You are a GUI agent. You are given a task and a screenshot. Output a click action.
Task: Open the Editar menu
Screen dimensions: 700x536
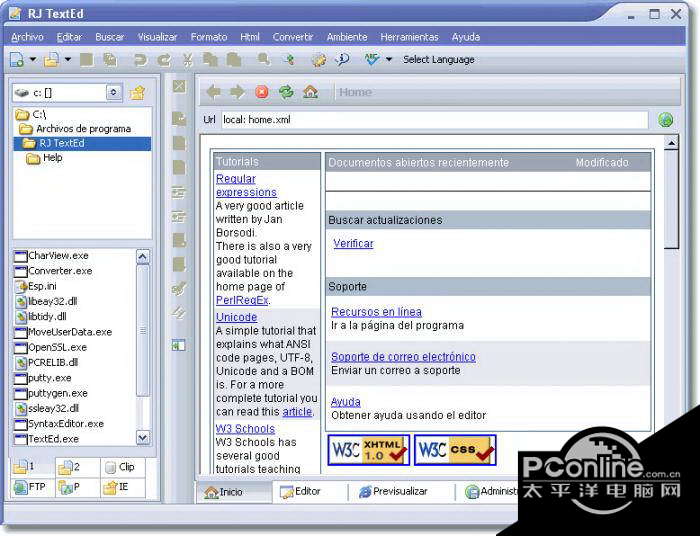(x=69, y=37)
